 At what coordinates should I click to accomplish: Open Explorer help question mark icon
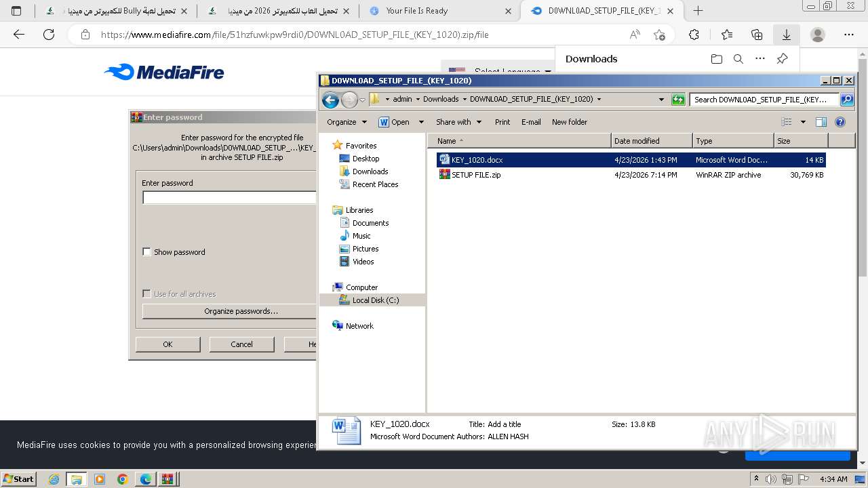point(840,122)
